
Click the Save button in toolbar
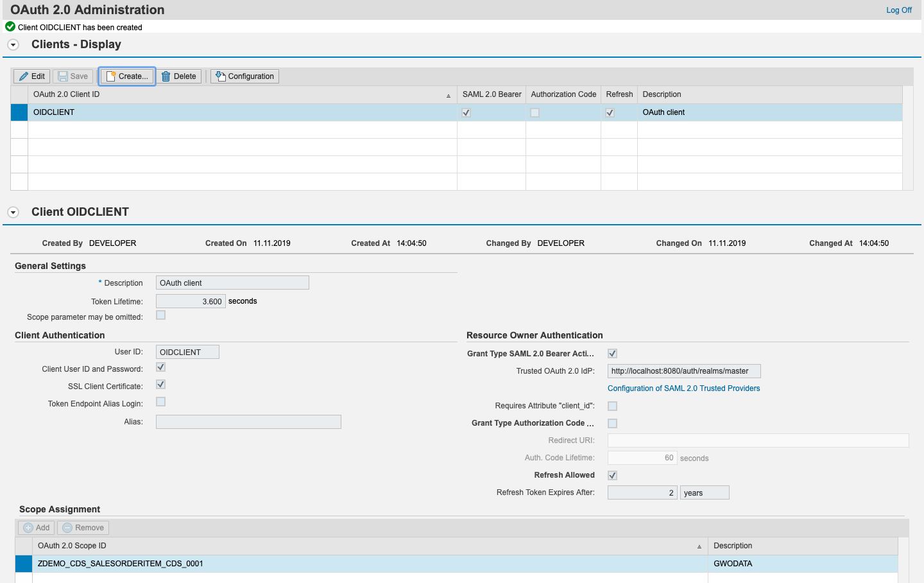(x=73, y=76)
